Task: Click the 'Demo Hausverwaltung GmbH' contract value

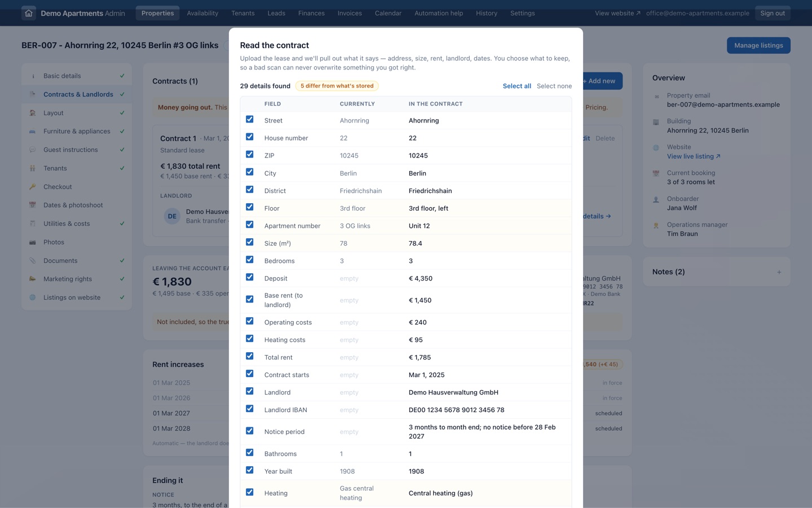Action: [x=453, y=392]
